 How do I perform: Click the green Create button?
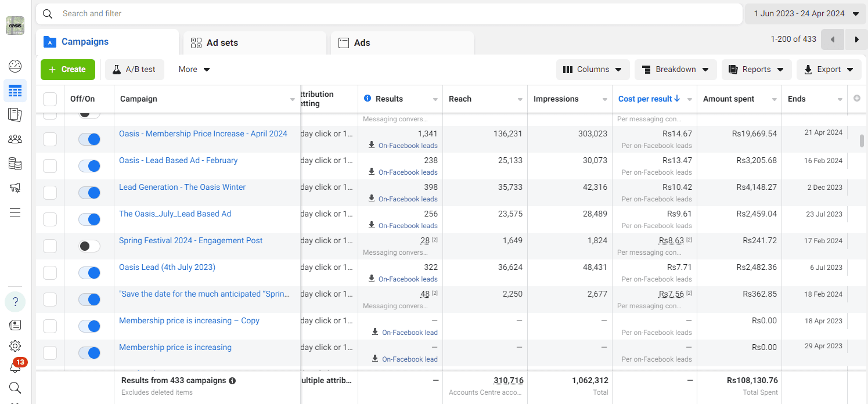[x=68, y=69]
